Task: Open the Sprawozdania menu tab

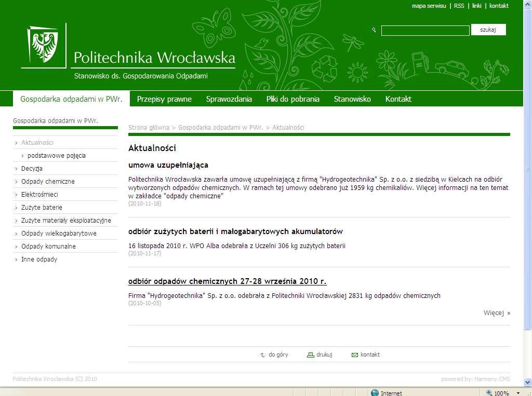Action: [x=229, y=99]
